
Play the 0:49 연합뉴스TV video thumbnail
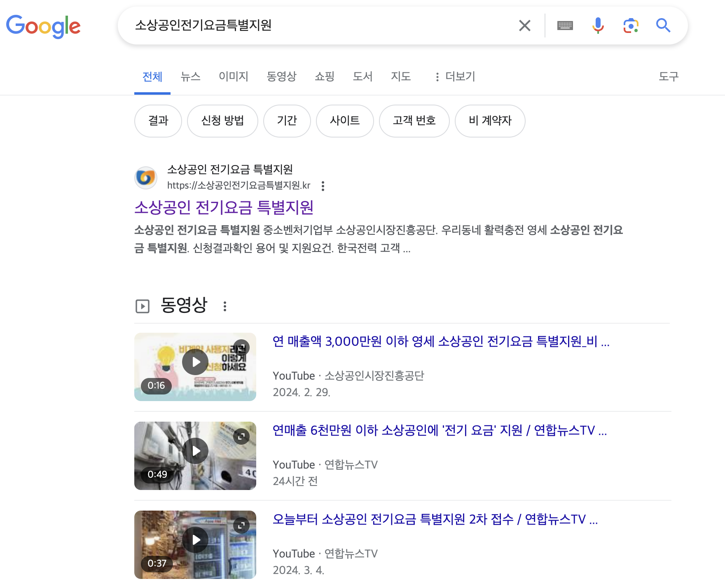[x=195, y=455]
